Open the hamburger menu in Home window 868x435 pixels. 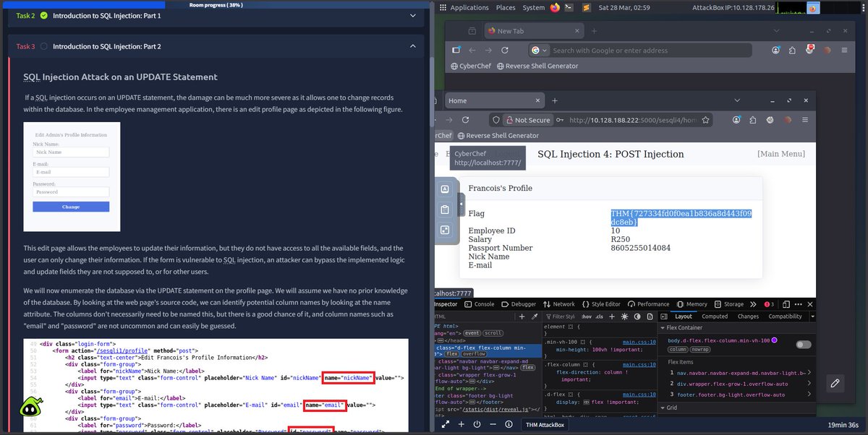point(806,120)
